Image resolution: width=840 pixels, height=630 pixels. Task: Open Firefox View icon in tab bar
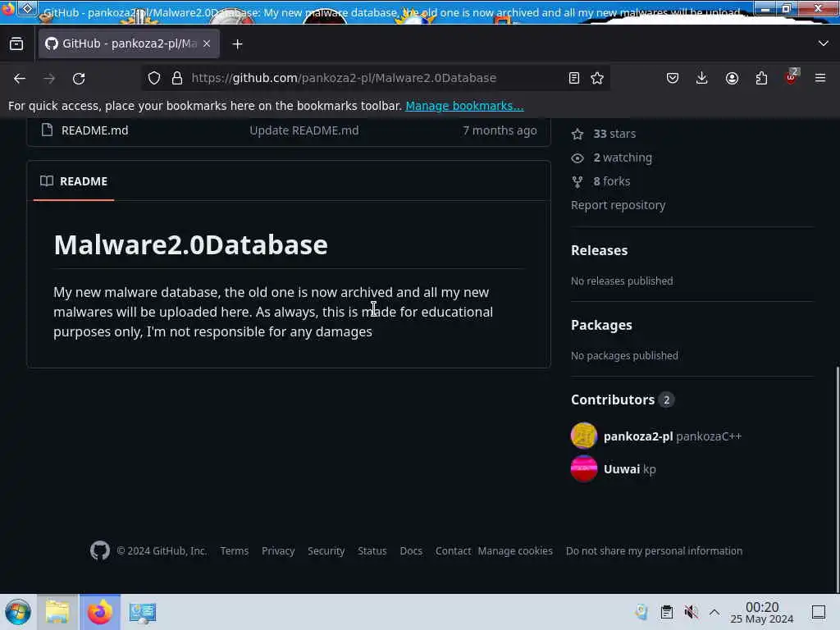16,43
